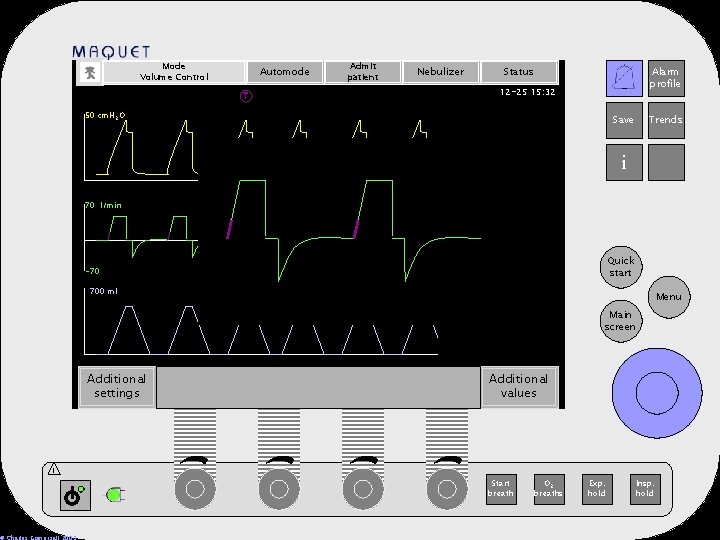This screenshot has height=540, width=720.
Task: Open the Status tab
Action: coord(518,72)
